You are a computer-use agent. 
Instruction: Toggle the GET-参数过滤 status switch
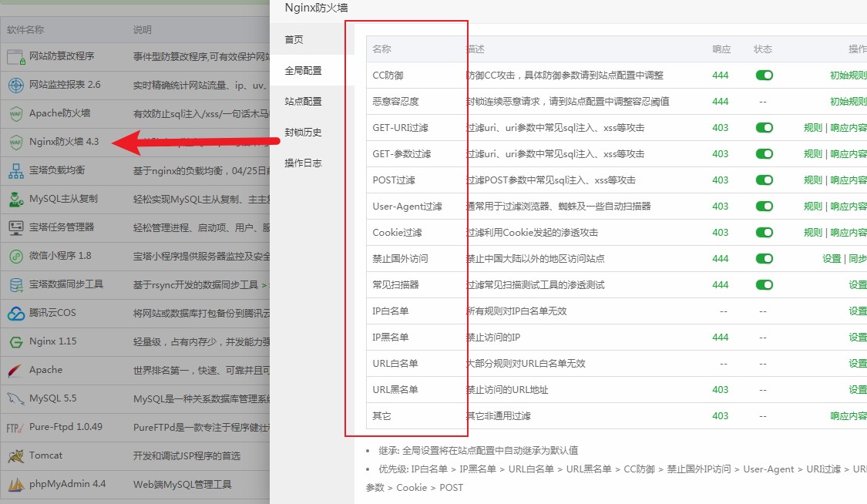click(765, 153)
